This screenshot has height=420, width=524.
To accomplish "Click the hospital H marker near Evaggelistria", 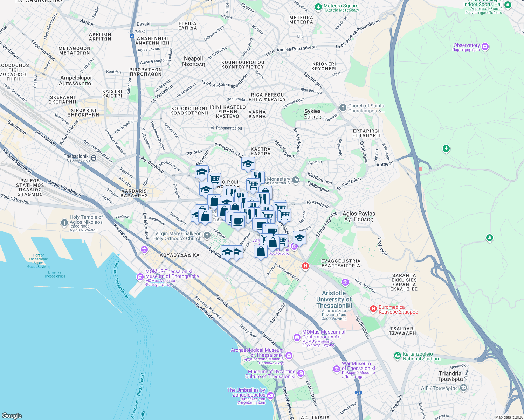I will [305, 266].
